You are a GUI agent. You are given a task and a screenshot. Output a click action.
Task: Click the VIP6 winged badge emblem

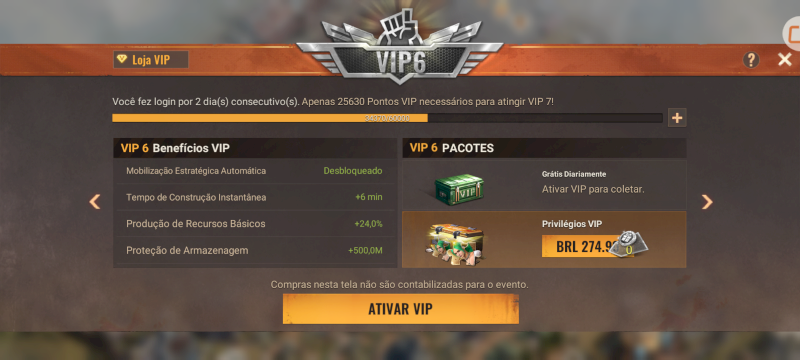399,46
